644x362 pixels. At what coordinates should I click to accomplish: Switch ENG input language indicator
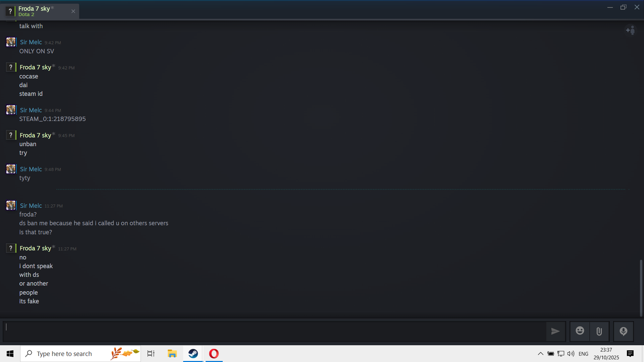pyautogui.click(x=584, y=354)
